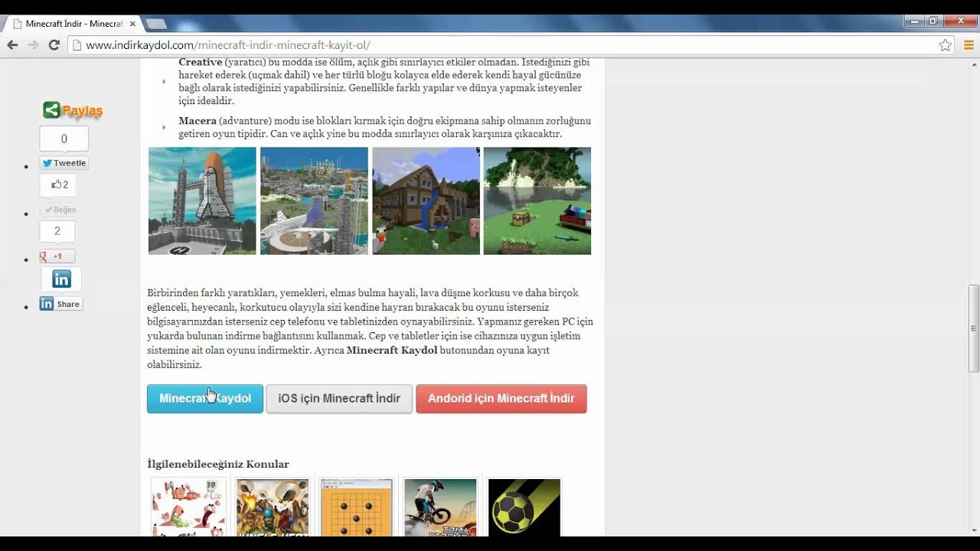Click the Tweetle Twitter button

(64, 163)
